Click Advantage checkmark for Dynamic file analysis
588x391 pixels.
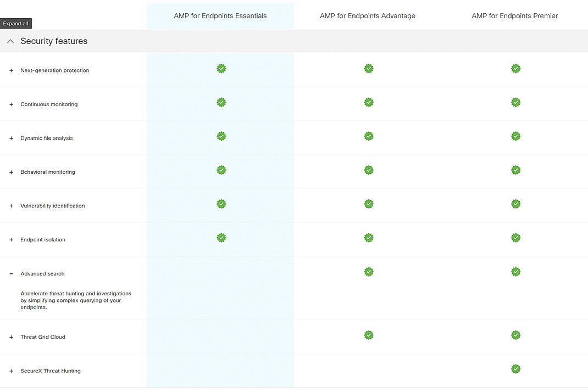point(369,136)
